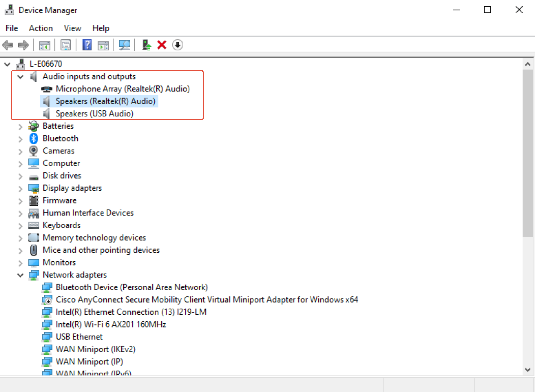Image resolution: width=535 pixels, height=392 pixels.
Task: Click the down-arrow disable device icon
Action: pos(177,45)
